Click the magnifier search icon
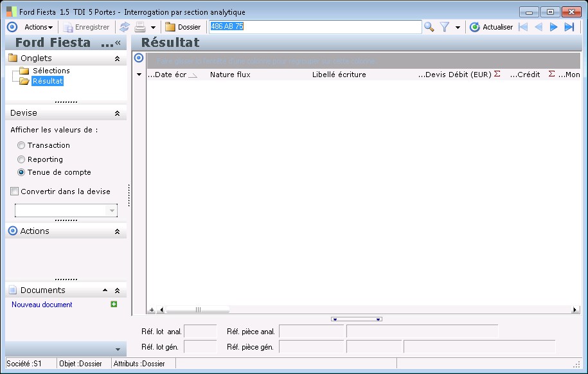The width and height of the screenshot is (588, 374). [x=429, y=27]
